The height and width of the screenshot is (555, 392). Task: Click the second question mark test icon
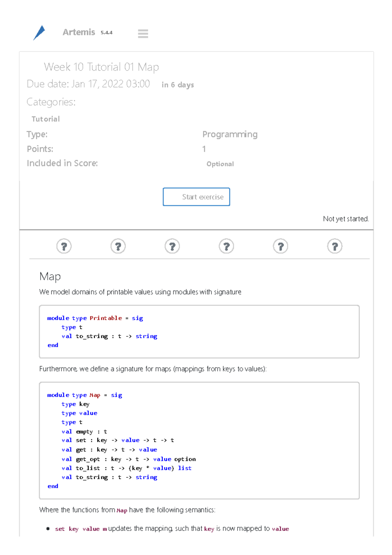(x=118, y=246)
